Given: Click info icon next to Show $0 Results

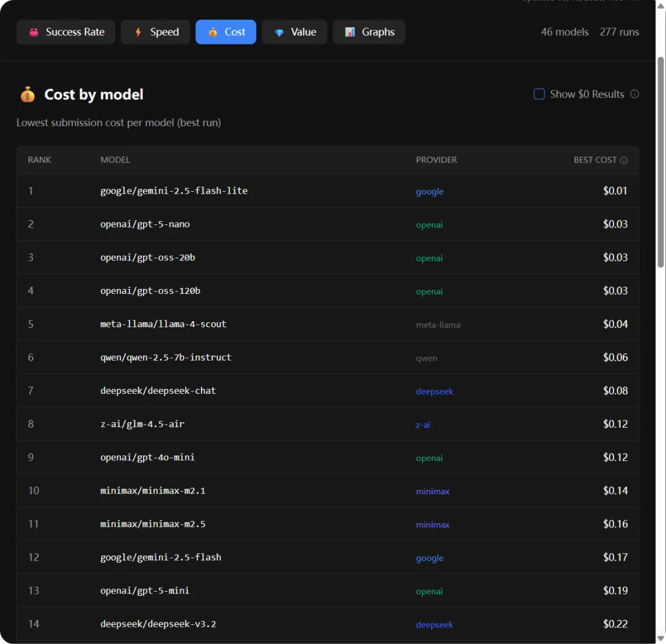Looking at the screenshot, I should [x=635, y=94].
